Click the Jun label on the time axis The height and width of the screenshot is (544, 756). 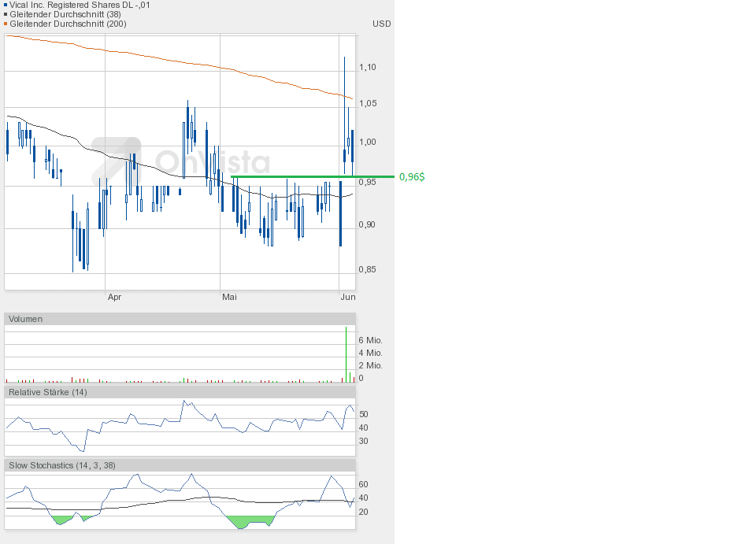click(x=347, y=297)
